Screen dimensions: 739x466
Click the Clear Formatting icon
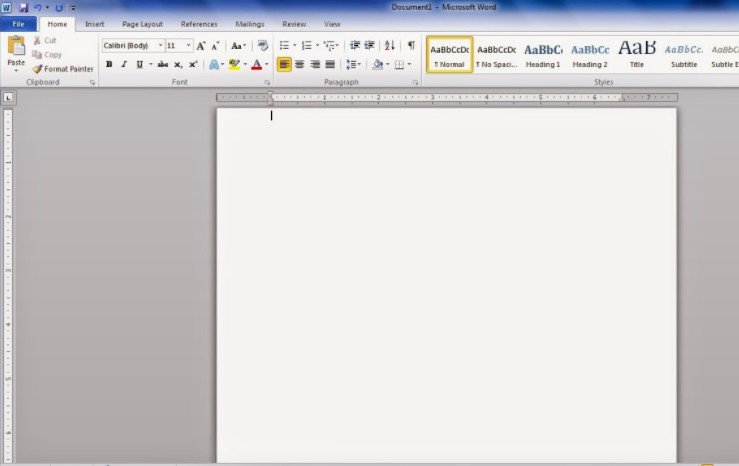[263, 46]
